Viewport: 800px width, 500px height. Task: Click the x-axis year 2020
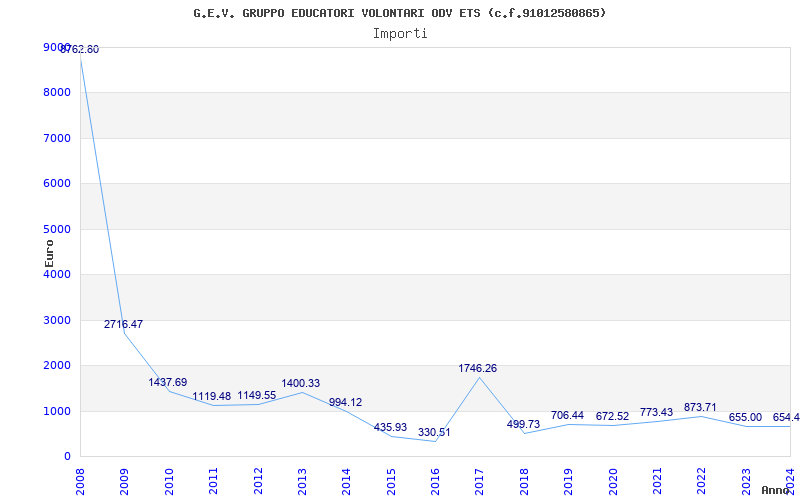[x=612, y=481]
